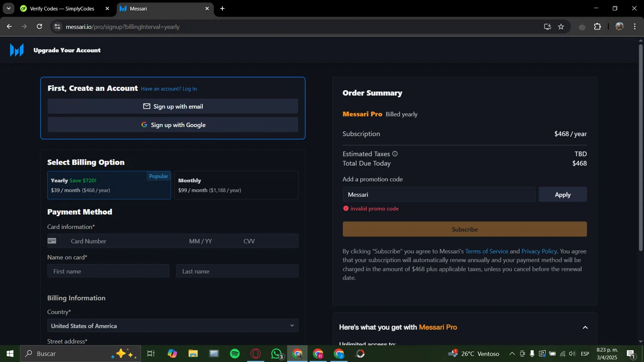Click Sign up with Google
This screenshot has width=644, height=362.
tap(173, 125)
